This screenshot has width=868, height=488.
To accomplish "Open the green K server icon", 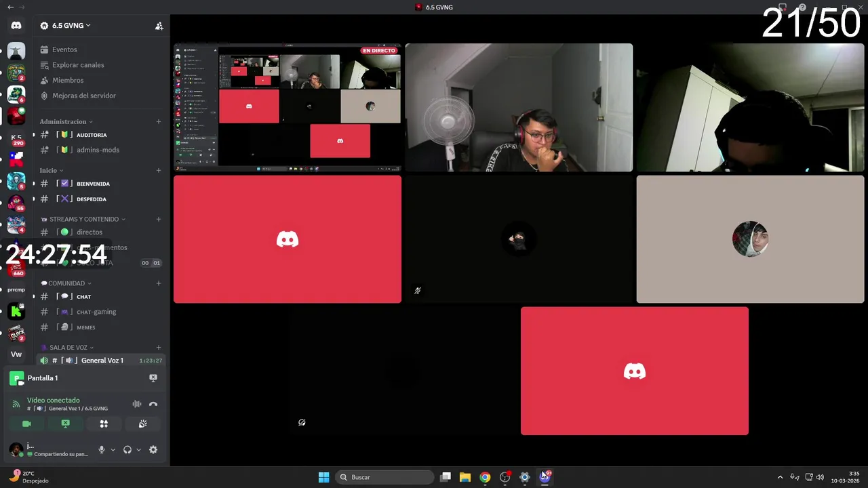I will [16, 312].
